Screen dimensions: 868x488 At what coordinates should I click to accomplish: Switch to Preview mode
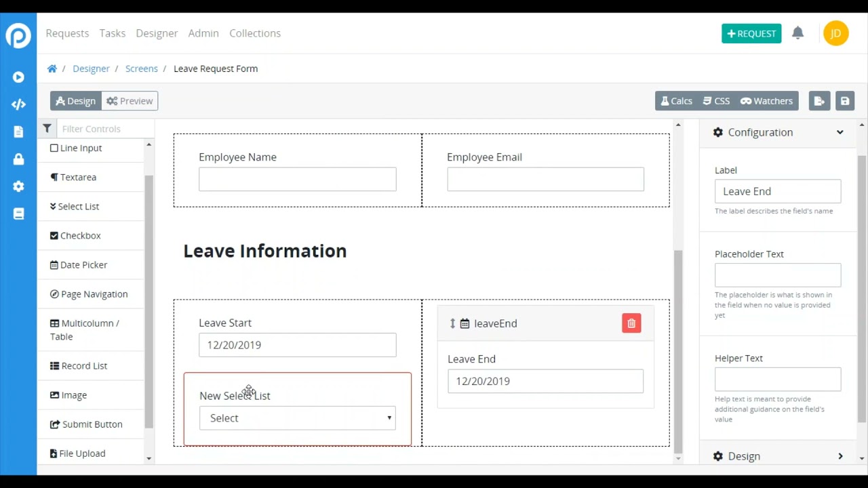tap(130, 101)
